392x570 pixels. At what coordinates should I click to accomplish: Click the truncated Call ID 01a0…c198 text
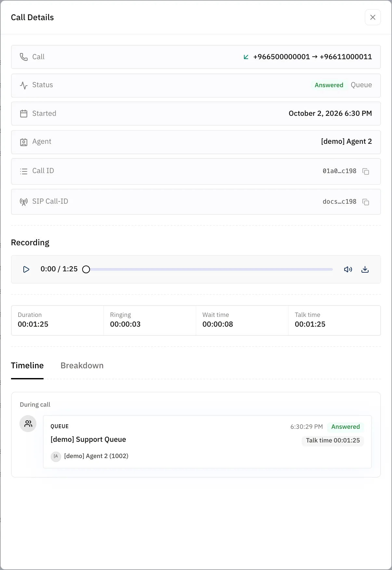(x=339, y=171)
